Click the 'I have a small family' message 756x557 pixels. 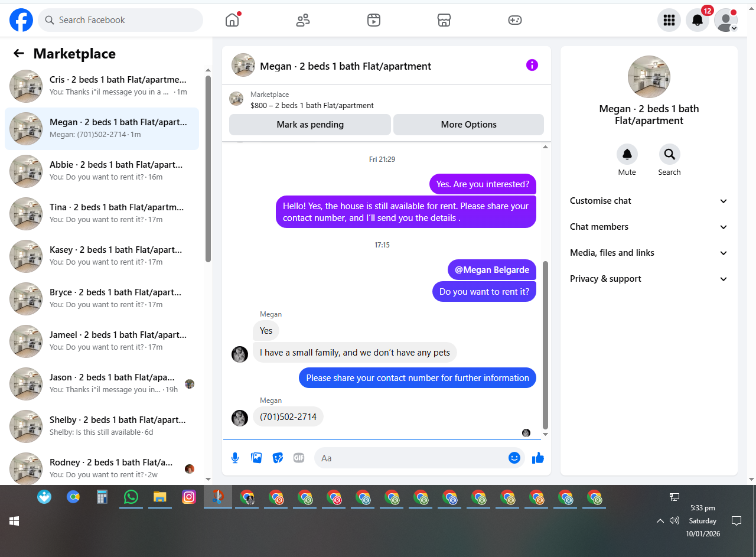[x=355, y=353]
